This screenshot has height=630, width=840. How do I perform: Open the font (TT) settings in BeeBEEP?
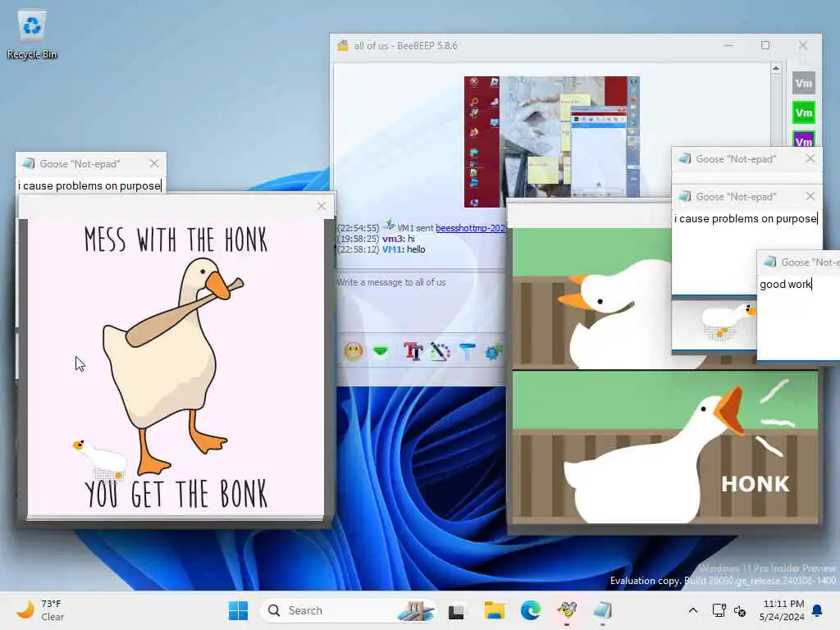click(x=413, y=351)
